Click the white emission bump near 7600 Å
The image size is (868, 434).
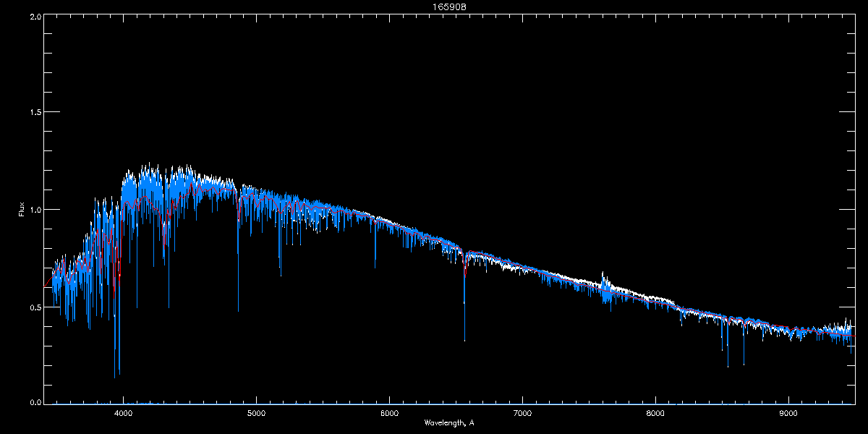point(604,281)
